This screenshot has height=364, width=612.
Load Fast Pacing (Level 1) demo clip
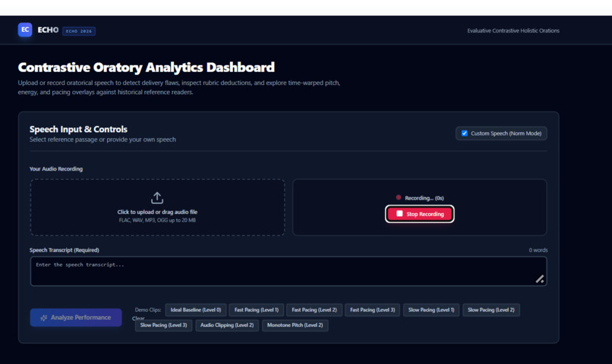point(257,310)
